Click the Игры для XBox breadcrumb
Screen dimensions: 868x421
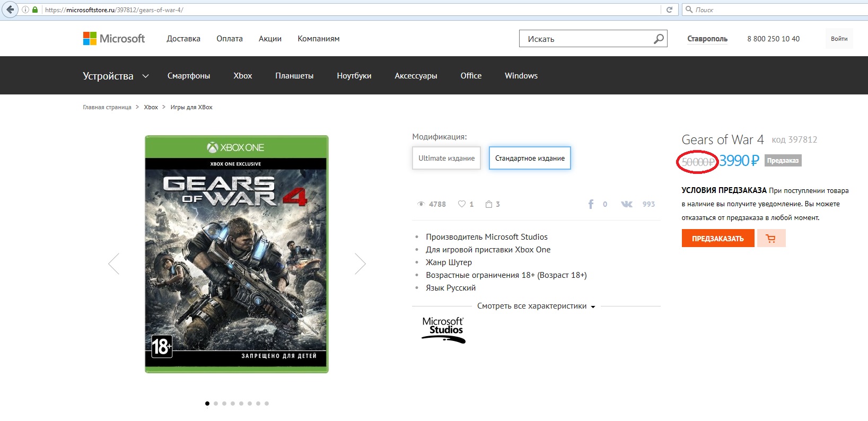(x=191, y=107)
